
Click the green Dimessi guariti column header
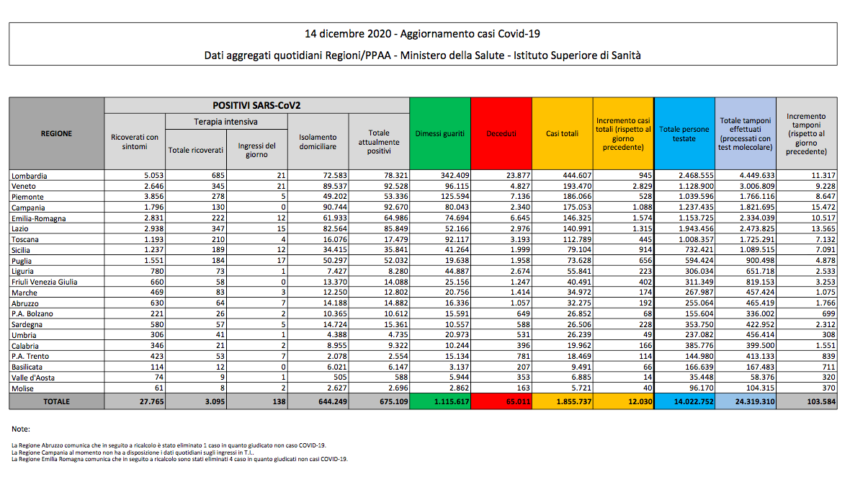439,134
